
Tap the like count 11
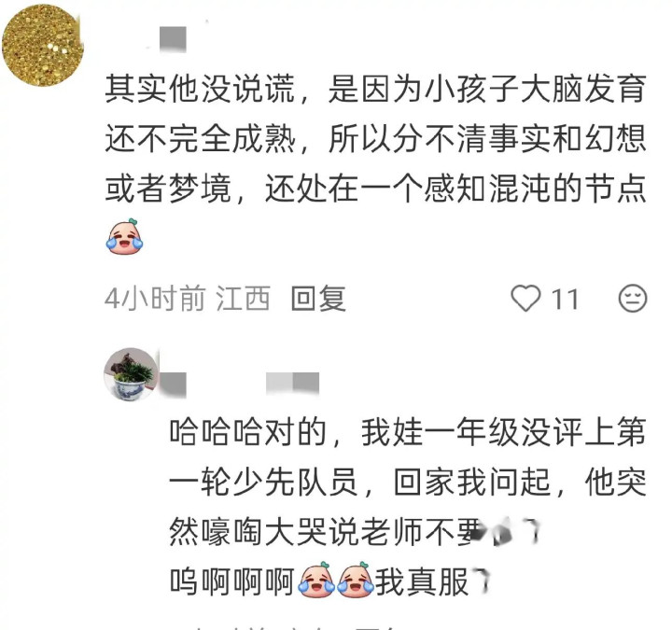[565, 299]
